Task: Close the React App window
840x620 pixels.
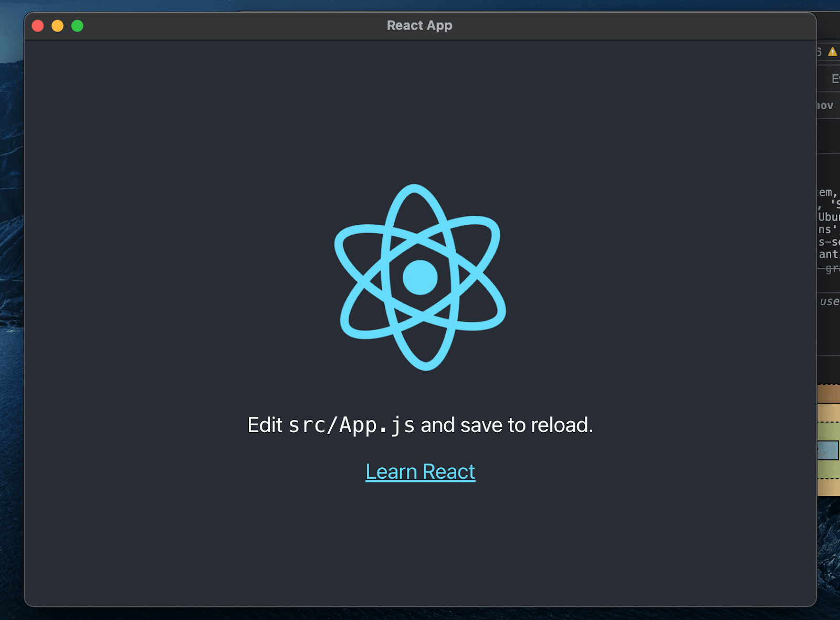Action: coord(38,26)
